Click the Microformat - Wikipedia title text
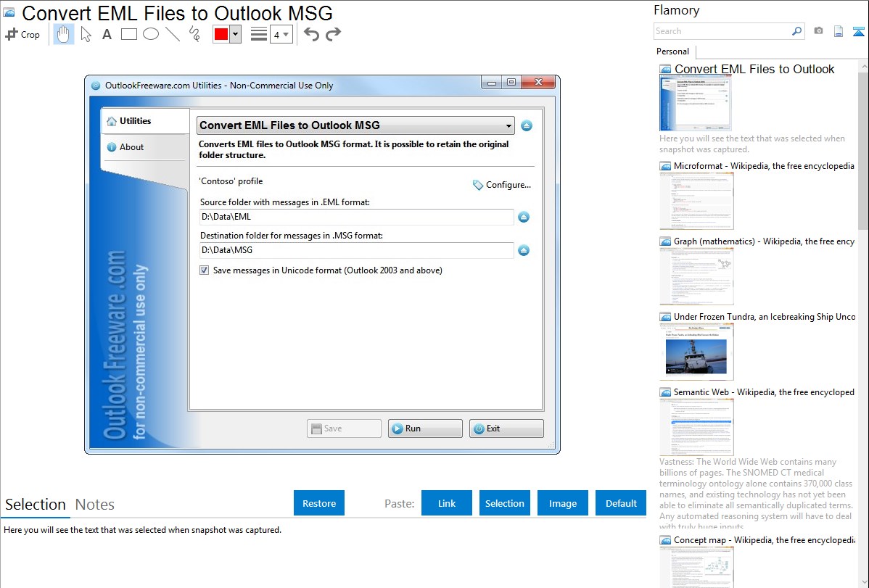The height and width of the screenshot is (588, 869). coord(764,166)
